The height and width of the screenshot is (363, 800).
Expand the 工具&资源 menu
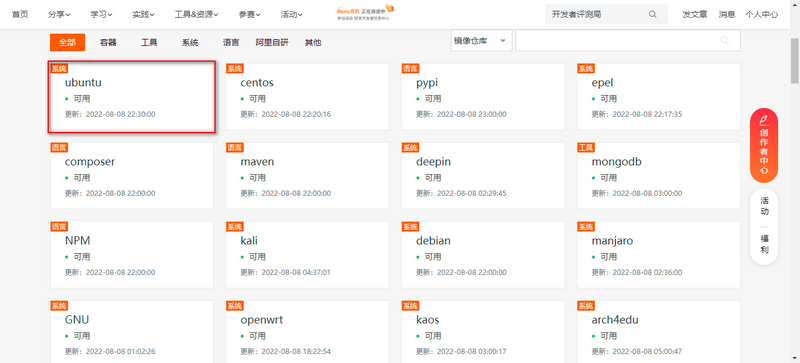196,14
